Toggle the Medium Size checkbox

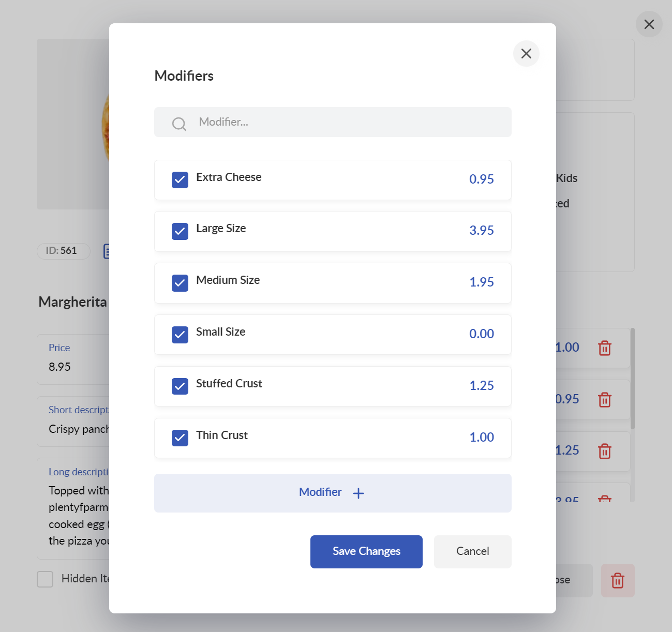click(180, 283)
